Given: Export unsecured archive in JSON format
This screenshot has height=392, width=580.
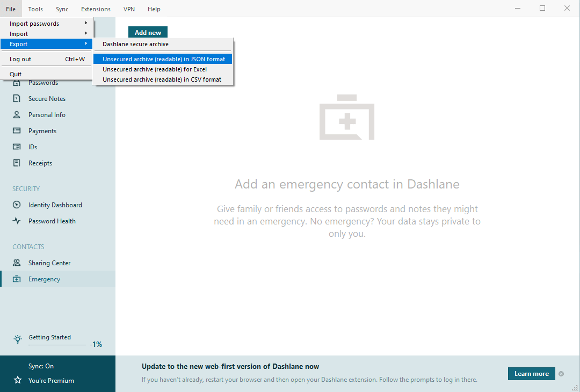Looking at the screenshot, I should point(163,59).
